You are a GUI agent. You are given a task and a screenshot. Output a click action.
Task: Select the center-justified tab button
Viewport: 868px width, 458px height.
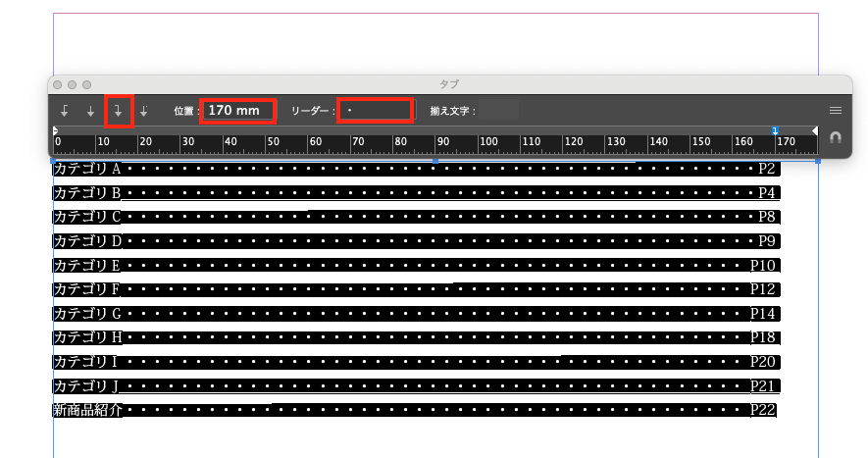(x=91, y=111)
